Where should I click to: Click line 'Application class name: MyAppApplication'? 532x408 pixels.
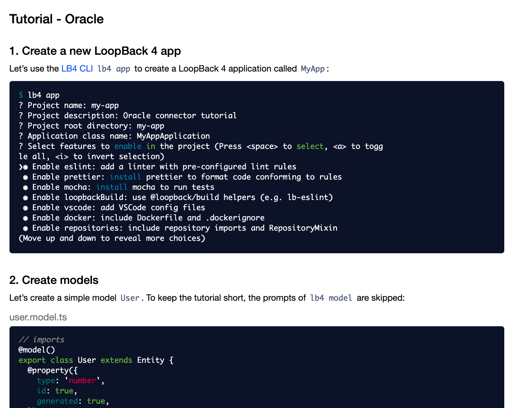coord(114,136)
